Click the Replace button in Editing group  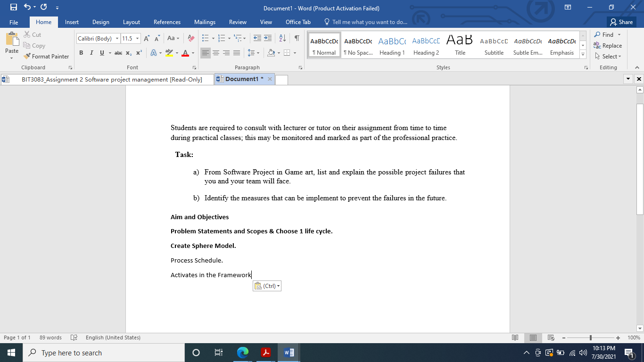coord(608,46)
